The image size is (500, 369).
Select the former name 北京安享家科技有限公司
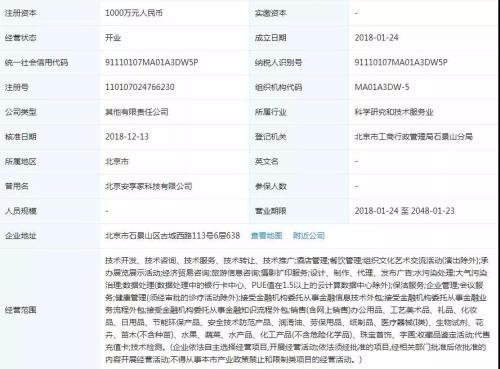[149, 186]
